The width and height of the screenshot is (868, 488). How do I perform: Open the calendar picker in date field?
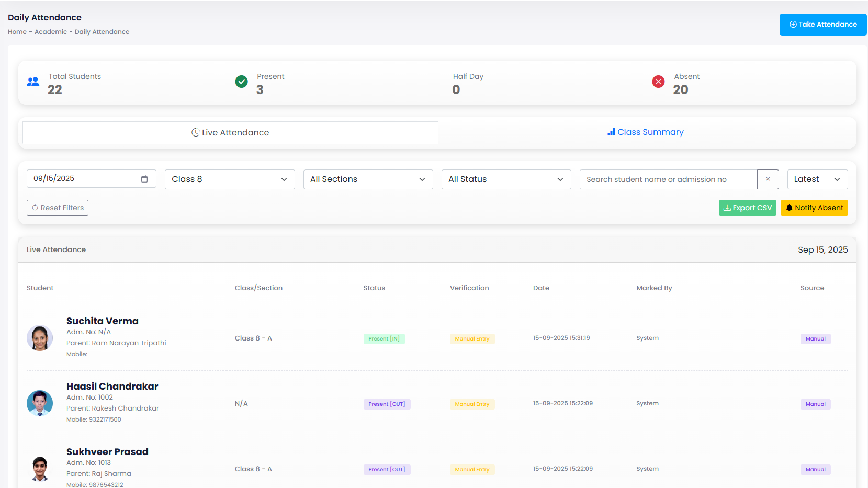tap(144, 179)
